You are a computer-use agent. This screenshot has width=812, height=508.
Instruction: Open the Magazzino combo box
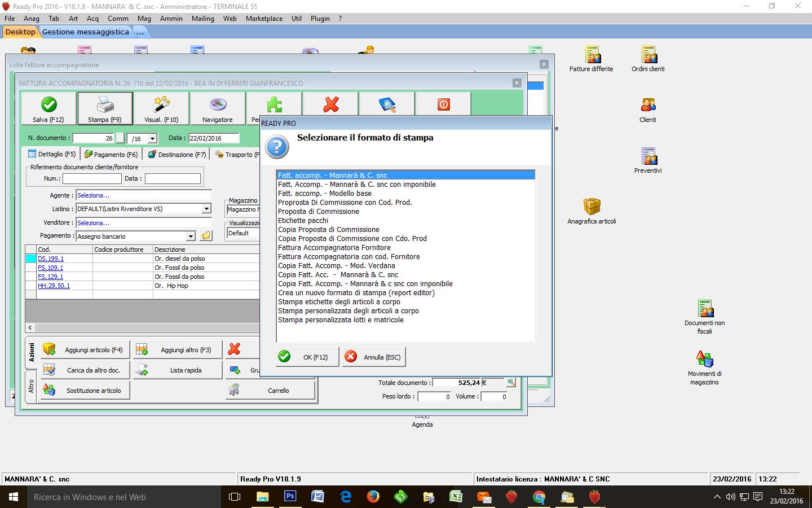tap(242, 209)
